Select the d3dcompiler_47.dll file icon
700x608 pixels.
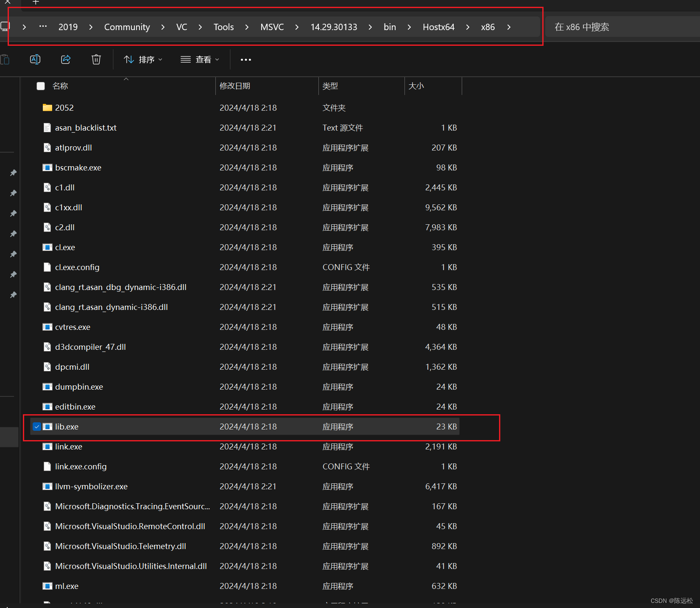coord(47,347)
